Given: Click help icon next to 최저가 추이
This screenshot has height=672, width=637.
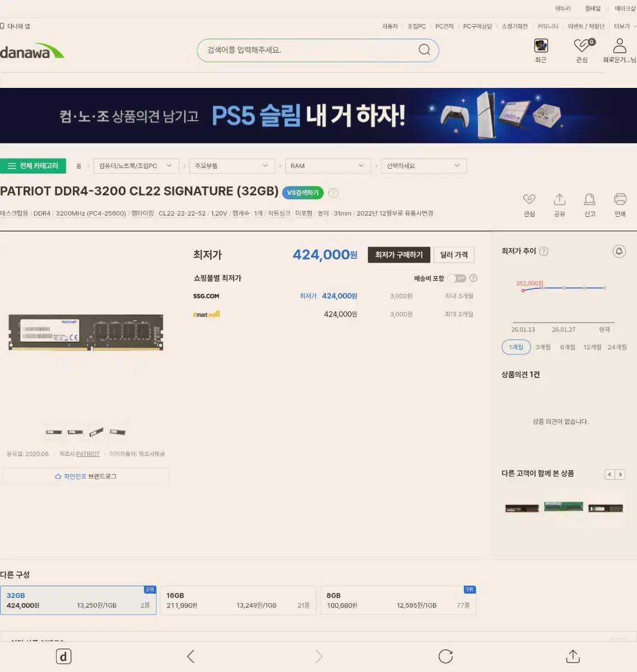Looking at the screenshot, I should pyautogui.click(x=543, y=251).
